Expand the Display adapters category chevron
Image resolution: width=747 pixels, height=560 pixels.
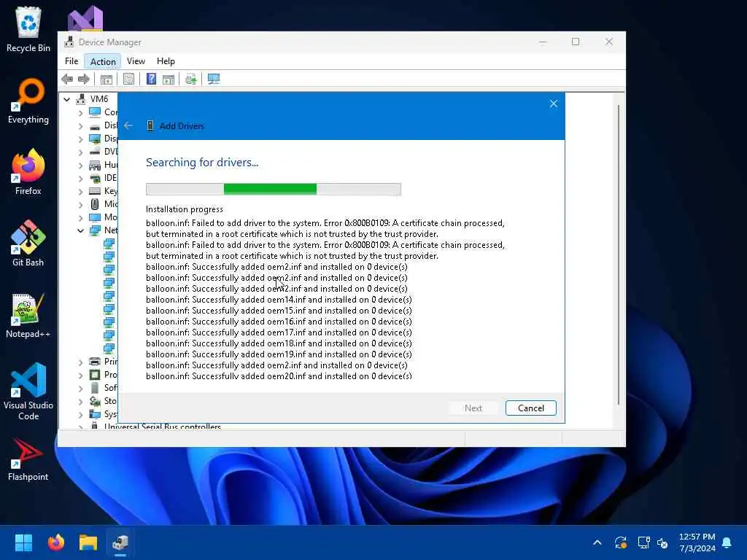click(x=80, y=139)
